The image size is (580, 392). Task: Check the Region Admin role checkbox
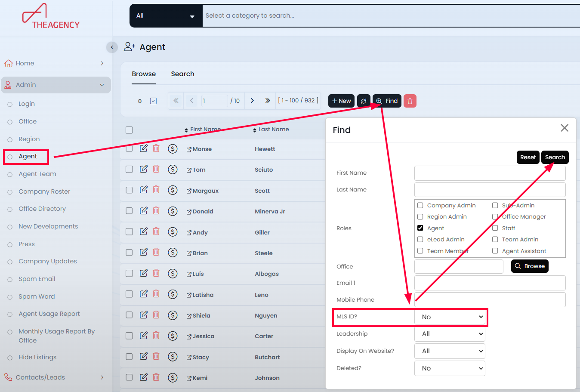[420, 216]
